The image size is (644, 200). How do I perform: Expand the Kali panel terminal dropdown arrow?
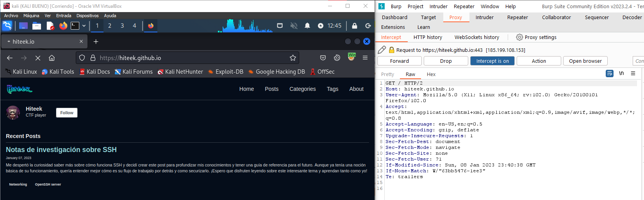84,26
